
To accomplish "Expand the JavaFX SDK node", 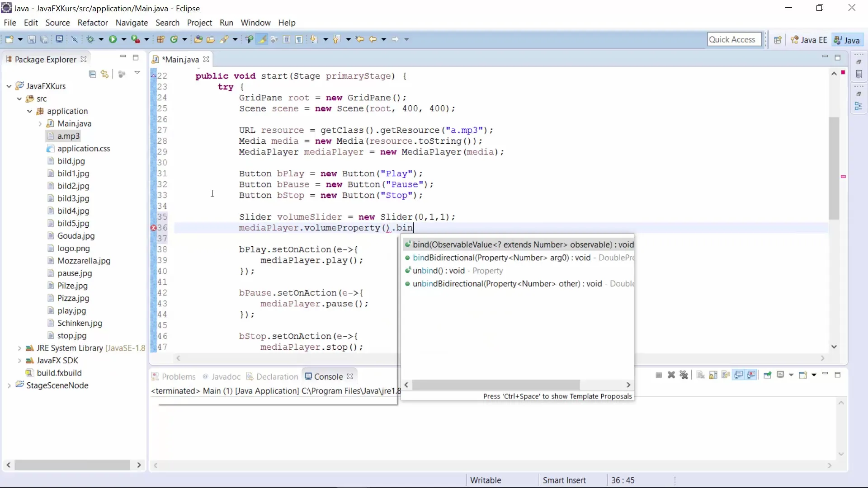I will (19, 361).
